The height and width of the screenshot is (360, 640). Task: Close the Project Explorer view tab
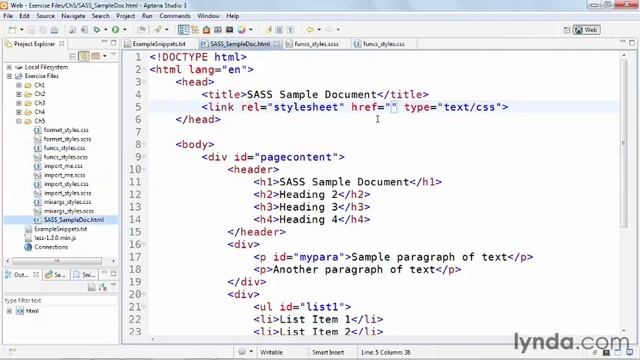(x=62, y=44)
